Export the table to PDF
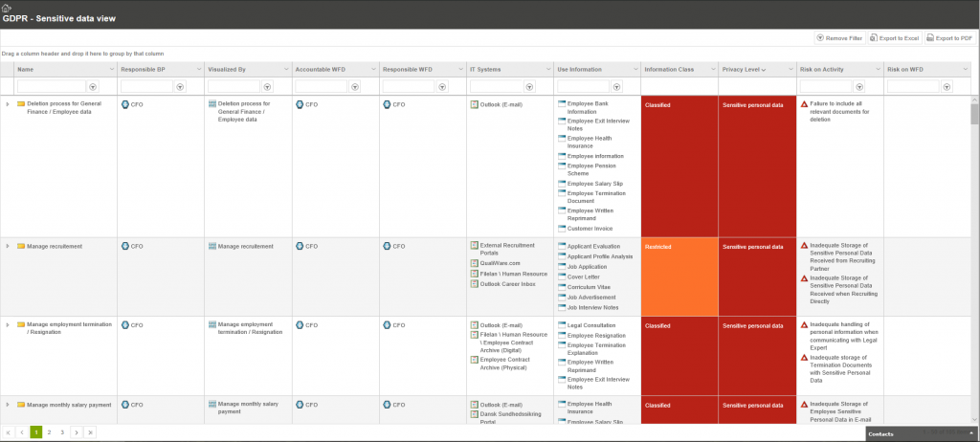980x442 pixels. [949, 38]
